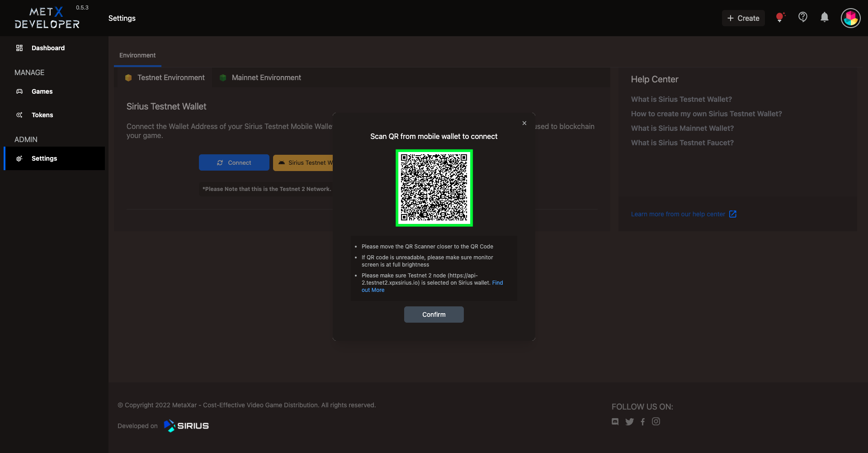868x453 pixels.
Task: Click the MetX Developer logo
Action: (47, 18)
